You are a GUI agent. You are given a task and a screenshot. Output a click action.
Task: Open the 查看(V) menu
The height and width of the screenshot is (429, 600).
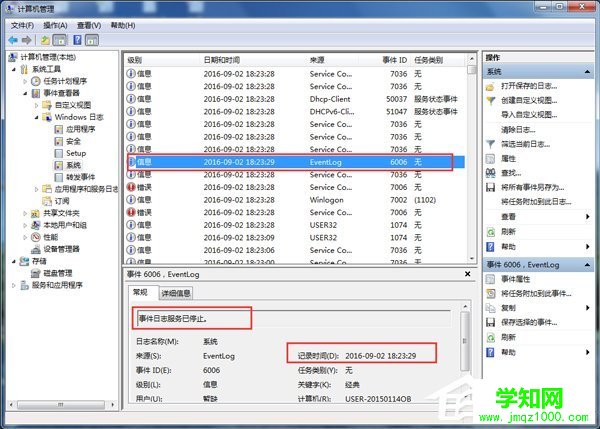pyautogui.click(x=89, y=25)
